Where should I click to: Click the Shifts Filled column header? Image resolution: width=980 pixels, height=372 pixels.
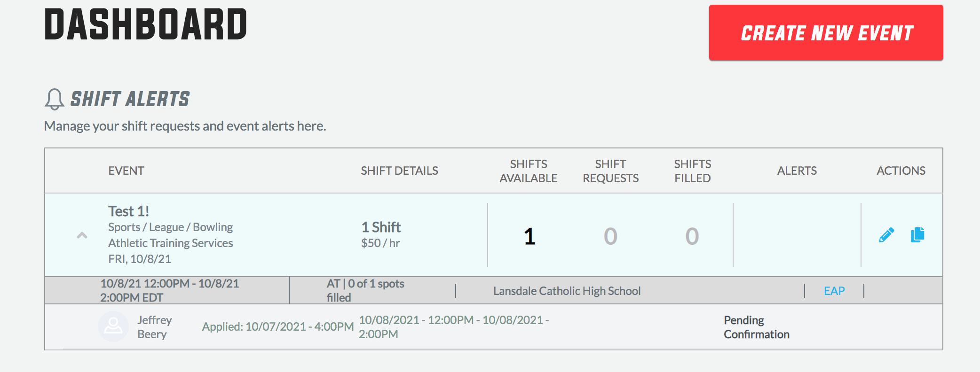[x=693, y=171]
